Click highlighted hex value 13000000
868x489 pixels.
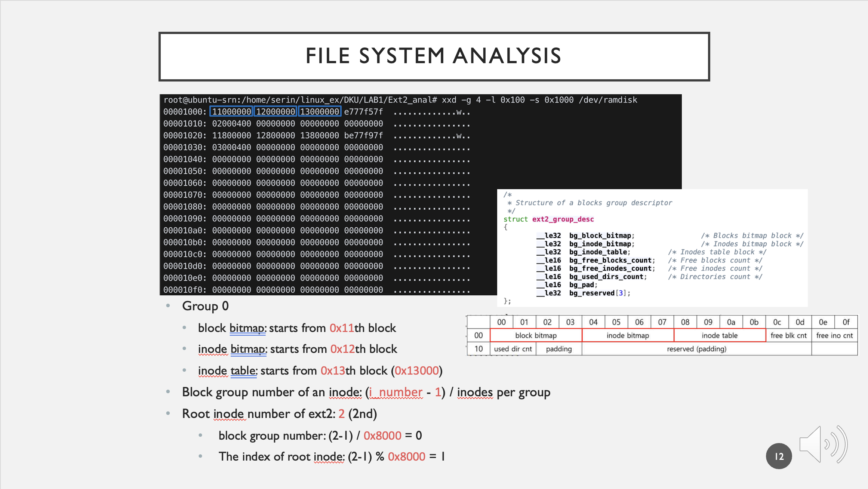point(320,111)
